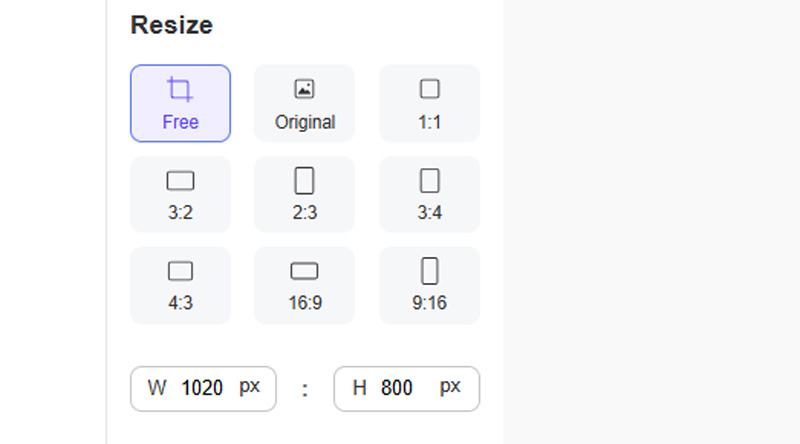Click the "Original" text label
This screenshot has width=800, height=444.
pyautogui.click(x=305, y=122)
